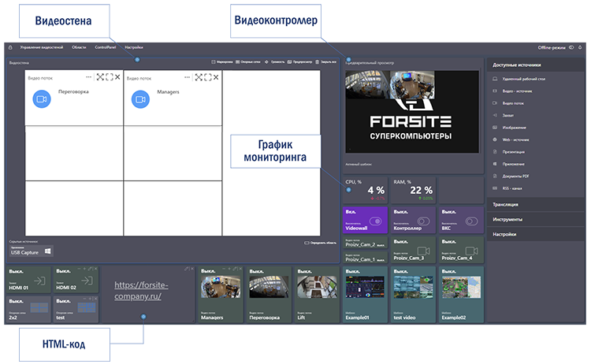Open the Управление видеостеной menu
Image resolution: width=591 pixels, height=364 pixels.
point(42,47)
